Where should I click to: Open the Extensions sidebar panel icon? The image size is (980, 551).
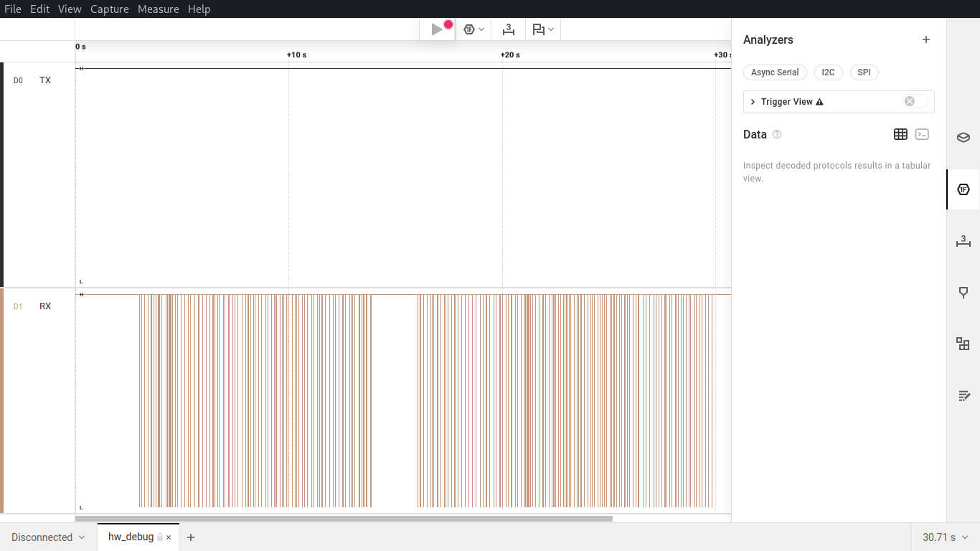tap(963, 344)
